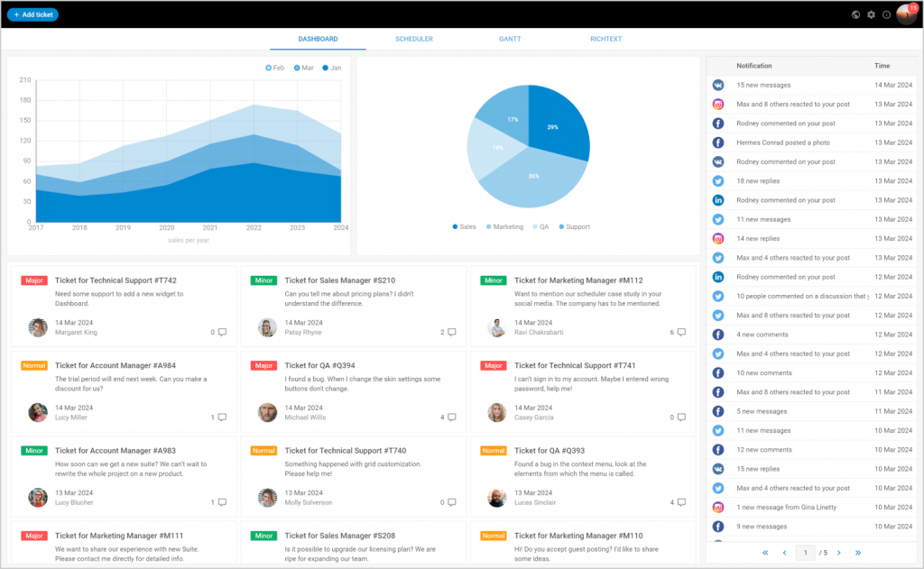Click the VK icon on the 15 new messages notification
The width and height of the screenshot is (924, 569).
pyautogui.click(x=717, y=85)
